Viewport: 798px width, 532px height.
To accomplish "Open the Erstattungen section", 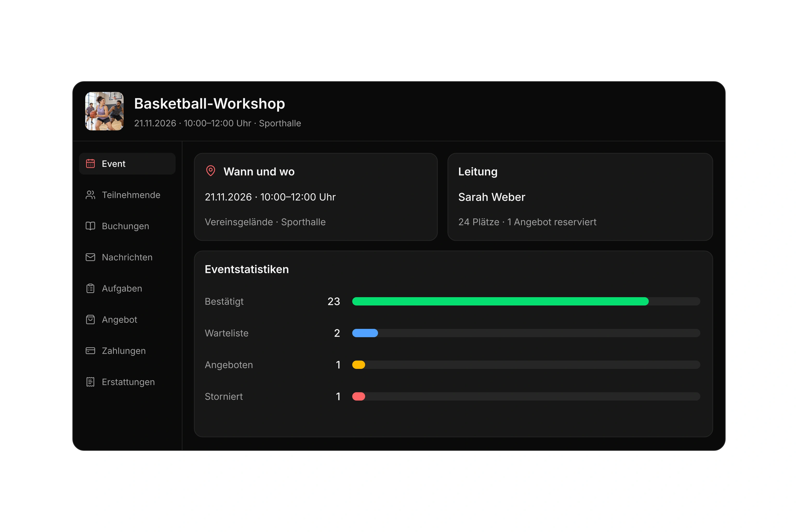I will (x=127, y=382).
